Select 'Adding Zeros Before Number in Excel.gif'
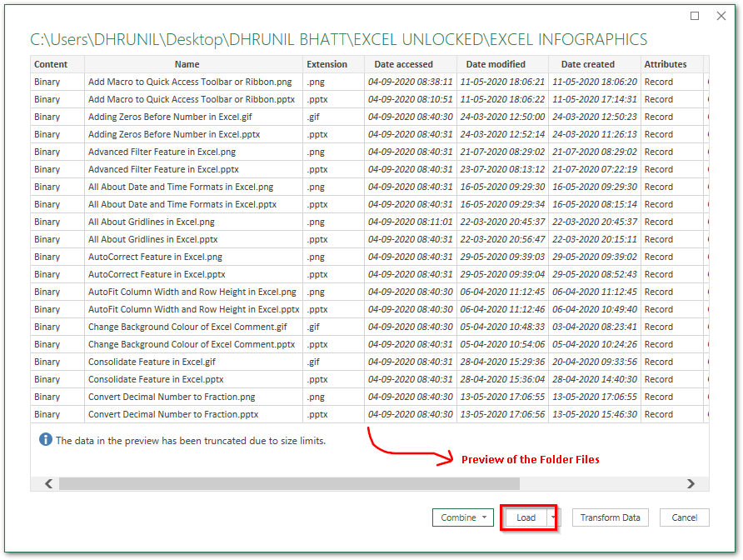The image size is (743, 560). pos(170,117)
